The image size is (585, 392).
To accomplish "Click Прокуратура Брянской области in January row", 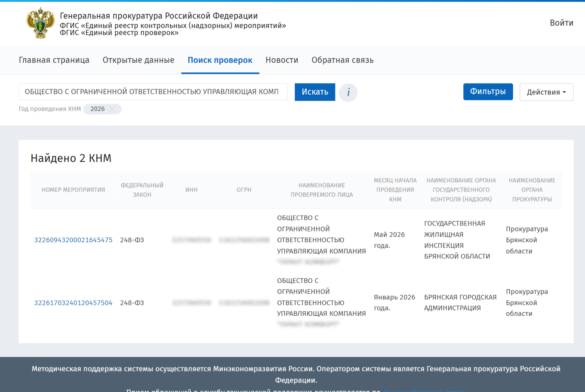I will tap(527, 302).
